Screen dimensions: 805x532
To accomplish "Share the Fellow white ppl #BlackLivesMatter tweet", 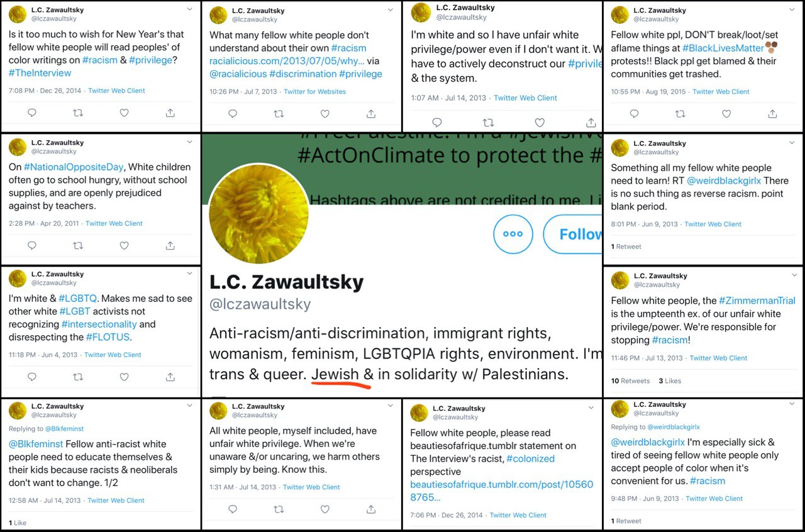I will click(x=773, y=114).
